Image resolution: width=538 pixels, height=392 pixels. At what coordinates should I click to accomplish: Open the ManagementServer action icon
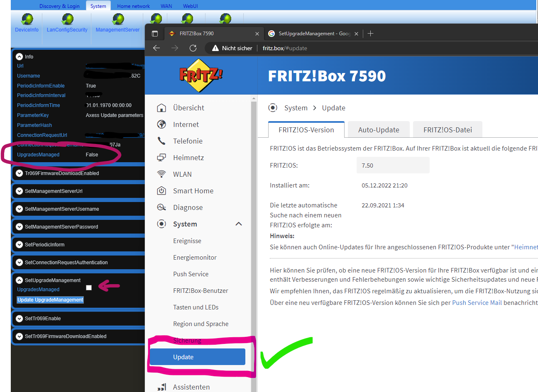pyautogui.click(x=118, y=19)
